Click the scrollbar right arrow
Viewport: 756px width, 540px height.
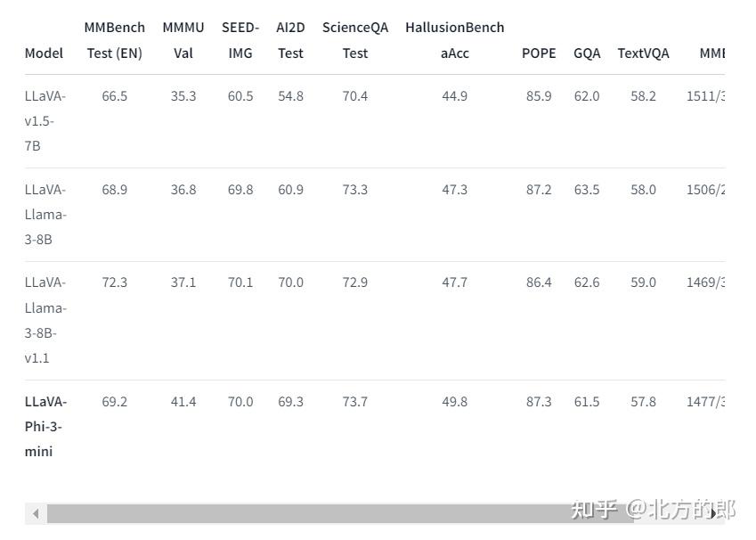[x=714, y=513]
